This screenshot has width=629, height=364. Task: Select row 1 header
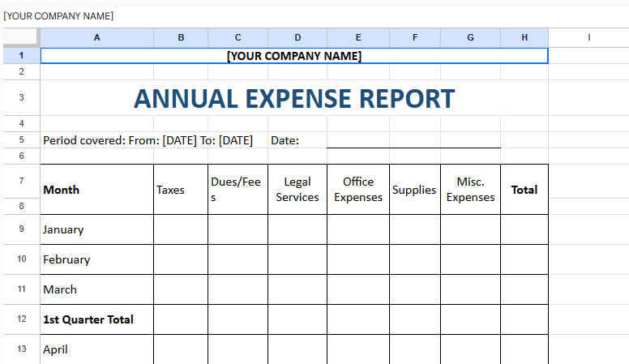(x=20, y=56)
